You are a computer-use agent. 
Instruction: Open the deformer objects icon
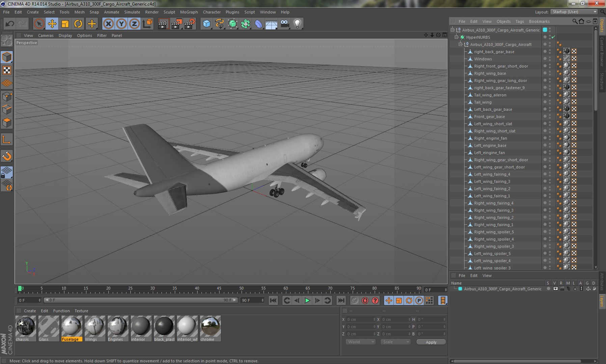point(258,24)
